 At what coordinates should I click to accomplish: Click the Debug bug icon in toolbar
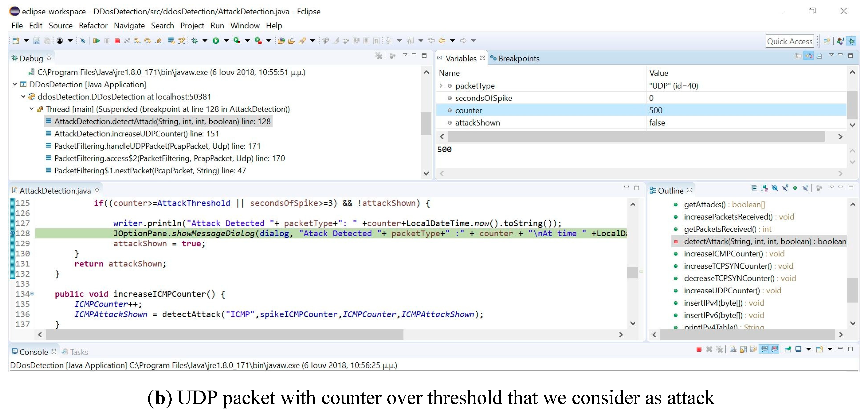(195, 41)
